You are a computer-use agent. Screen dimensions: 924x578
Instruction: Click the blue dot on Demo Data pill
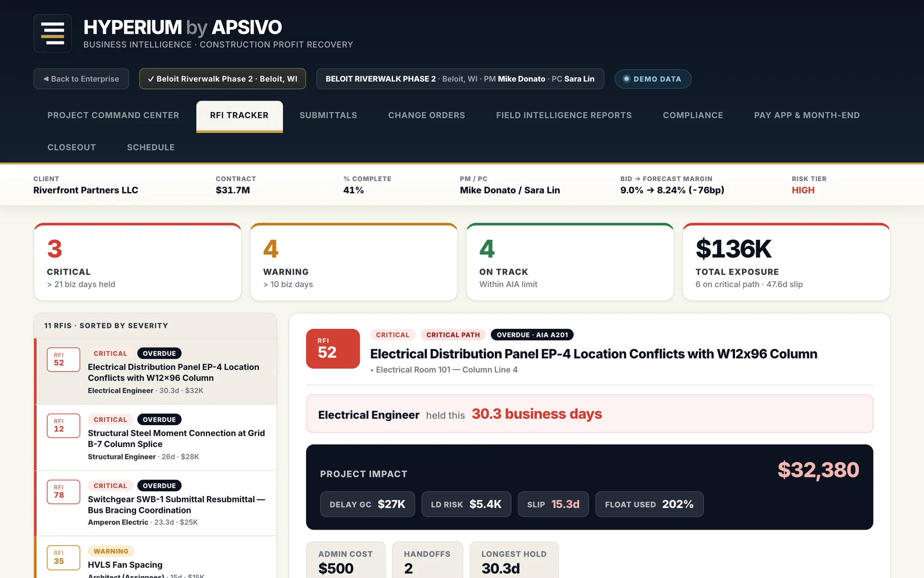(626, 79)
